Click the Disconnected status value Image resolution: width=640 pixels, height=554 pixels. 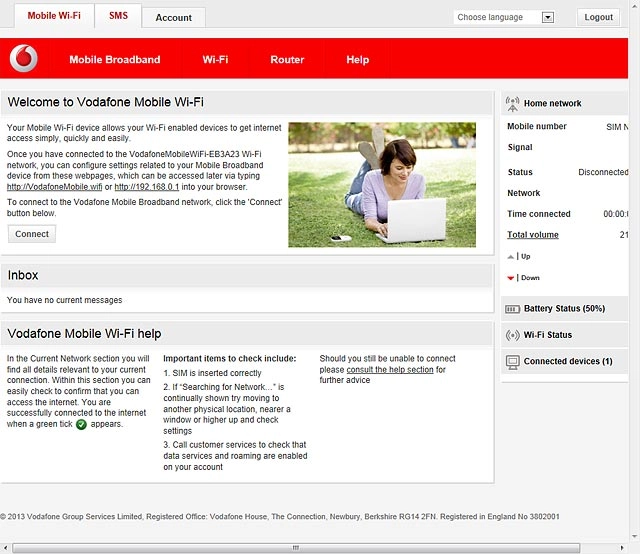point(603,172)
